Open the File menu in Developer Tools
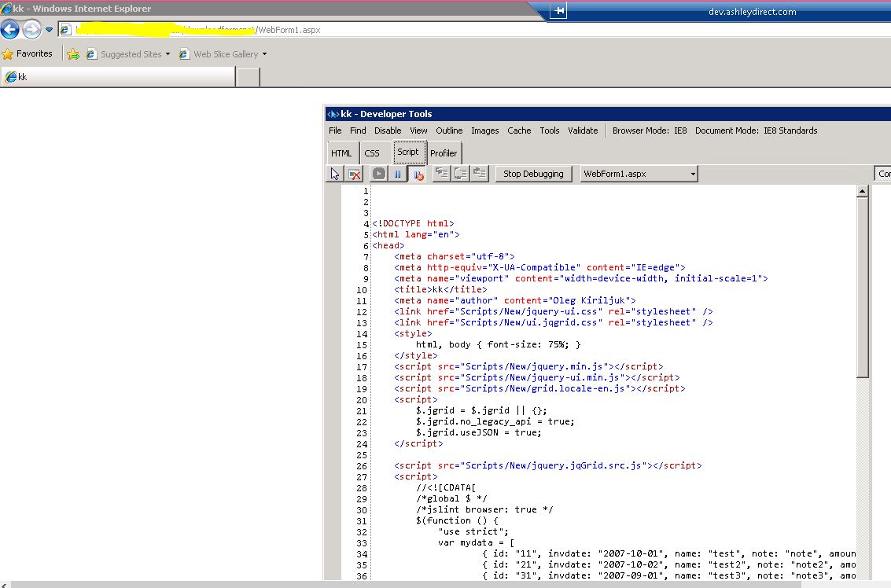Screen dimensions: 891x588 [335, 130]
